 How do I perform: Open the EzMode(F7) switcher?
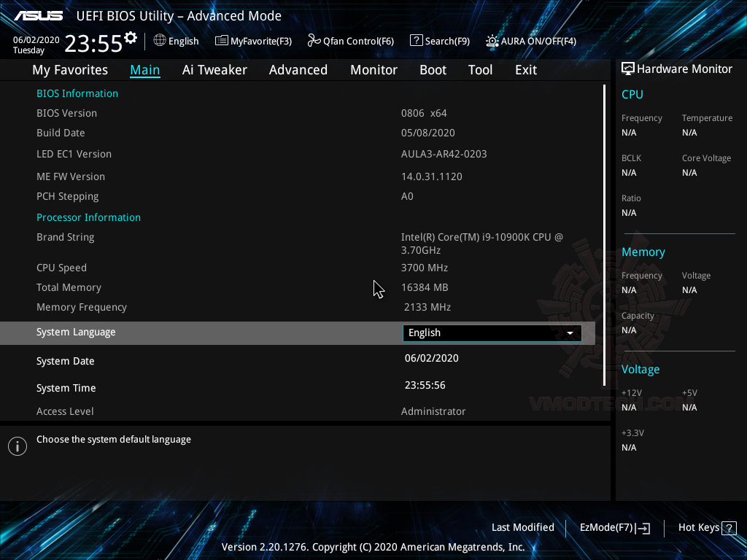[x=614, y=527]
